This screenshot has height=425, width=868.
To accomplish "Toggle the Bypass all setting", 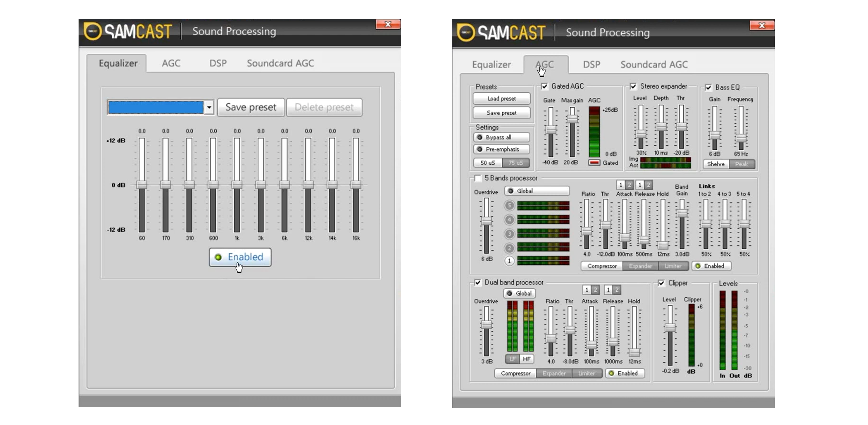I will (501, 137).
